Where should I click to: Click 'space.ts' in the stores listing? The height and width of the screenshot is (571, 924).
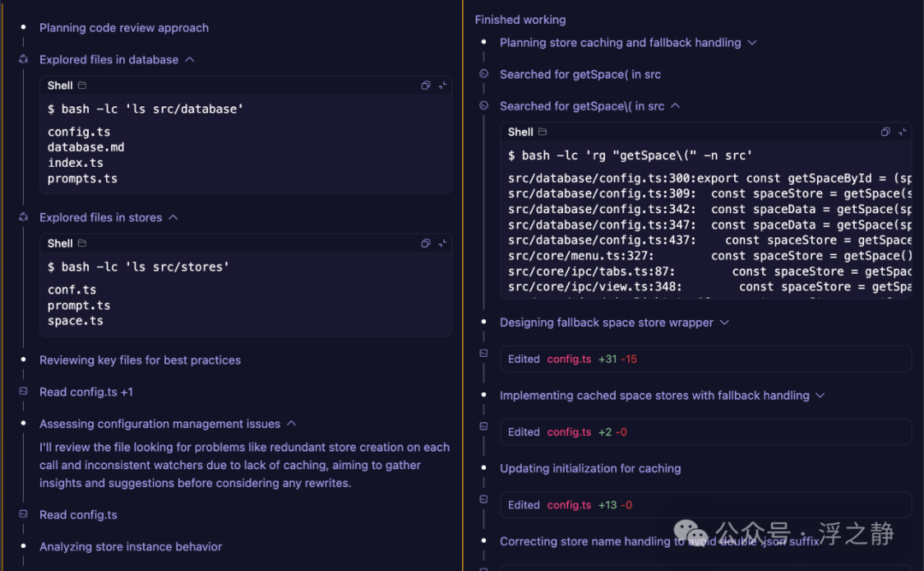[75, 321]
